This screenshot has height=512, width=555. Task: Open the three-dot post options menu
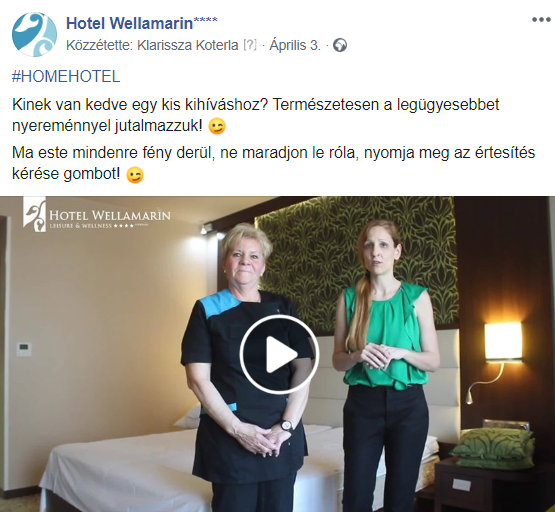541,20
